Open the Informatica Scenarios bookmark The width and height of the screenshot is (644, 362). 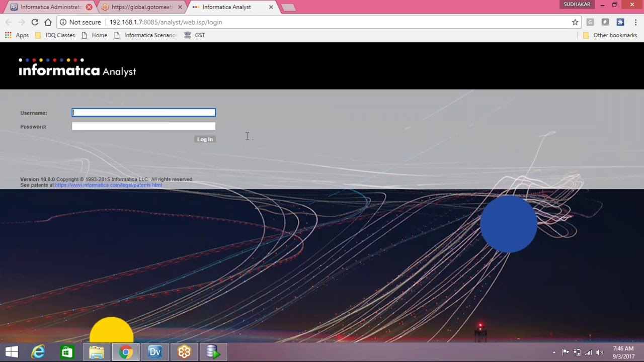(146, 35)
